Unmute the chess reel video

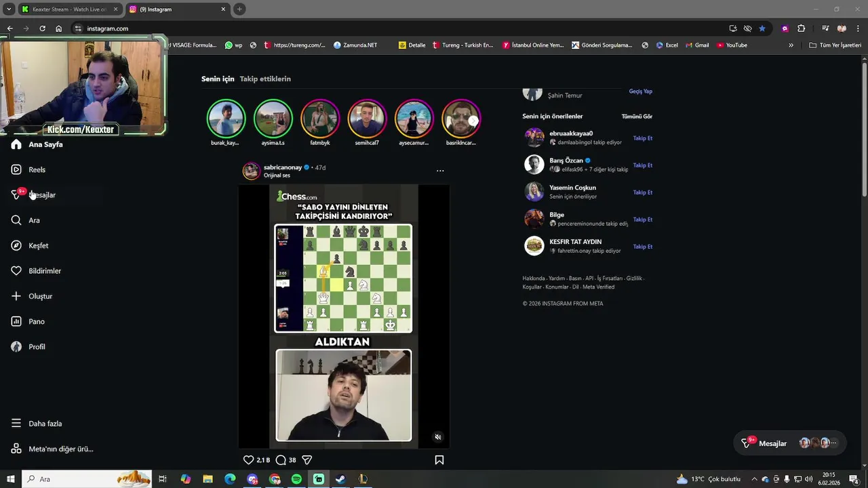[x=438, y=437]
